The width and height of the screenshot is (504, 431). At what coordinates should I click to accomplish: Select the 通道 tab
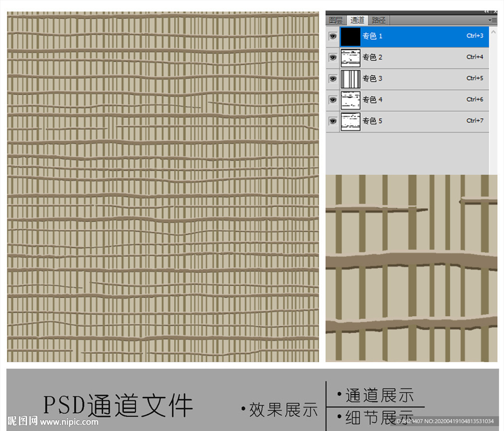tap(357, 20)
